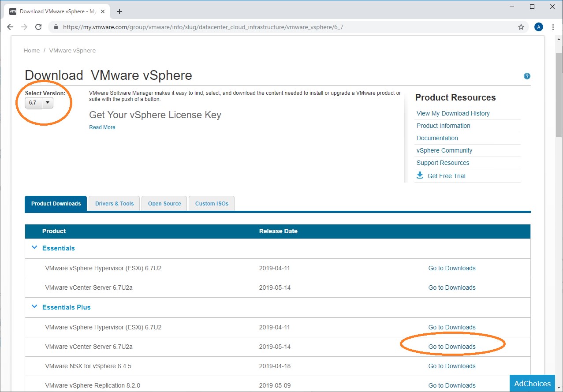This screenshot has height=392, width=563.
Task: Reload the page with the refresh icon
Action: (x=38, y=27)
